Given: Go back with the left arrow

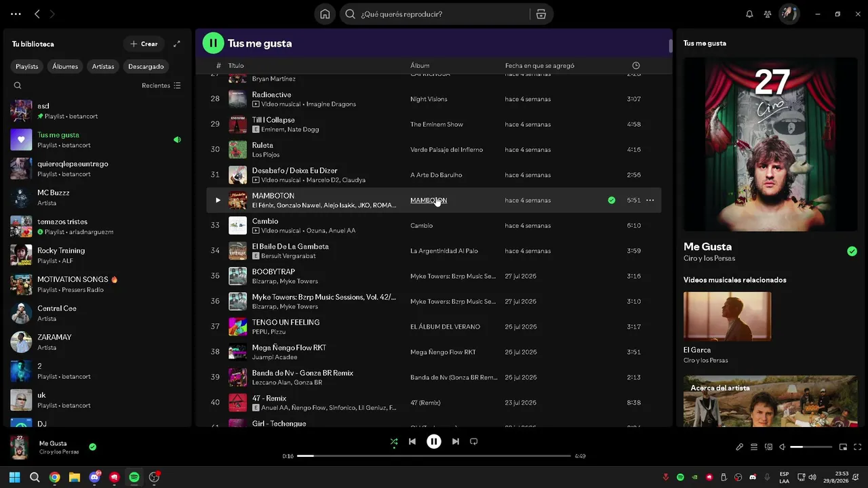Looking at the screenshot, I should coord(37,14).
